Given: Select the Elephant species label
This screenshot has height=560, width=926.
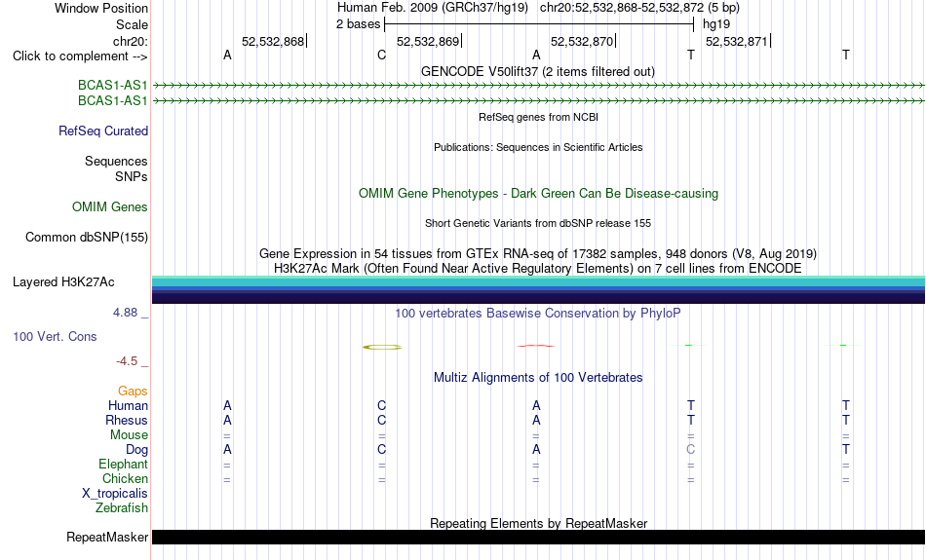Looking at the screenshot, I should click(124, 465).
